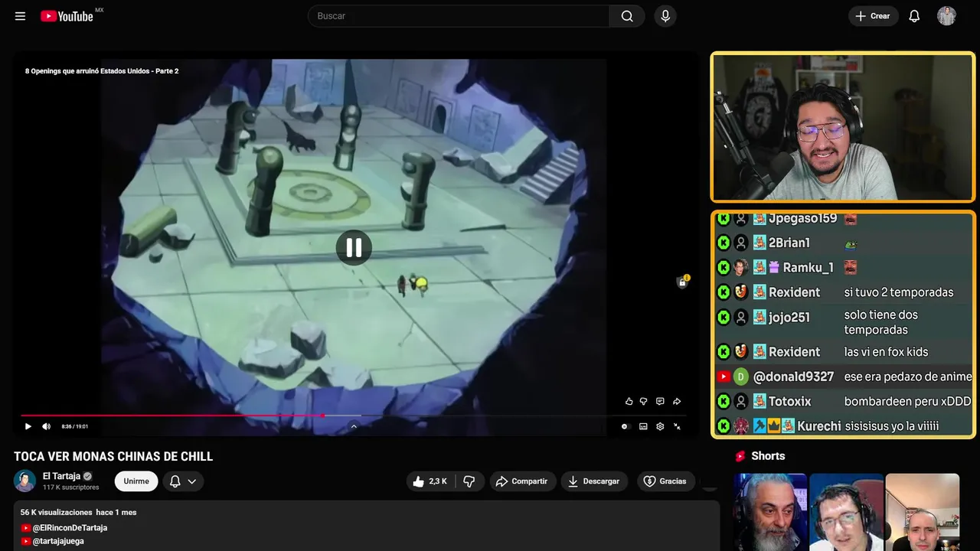The width and height of the screenshot is (980, 551).
Task: Click the title TOCA VER MONAS CHINAS DE CHILL
Action: [x=113, y=457]
